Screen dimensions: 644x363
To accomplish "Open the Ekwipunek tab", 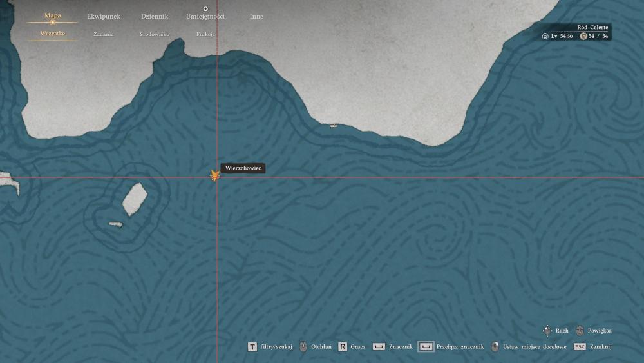I will 104,17.
